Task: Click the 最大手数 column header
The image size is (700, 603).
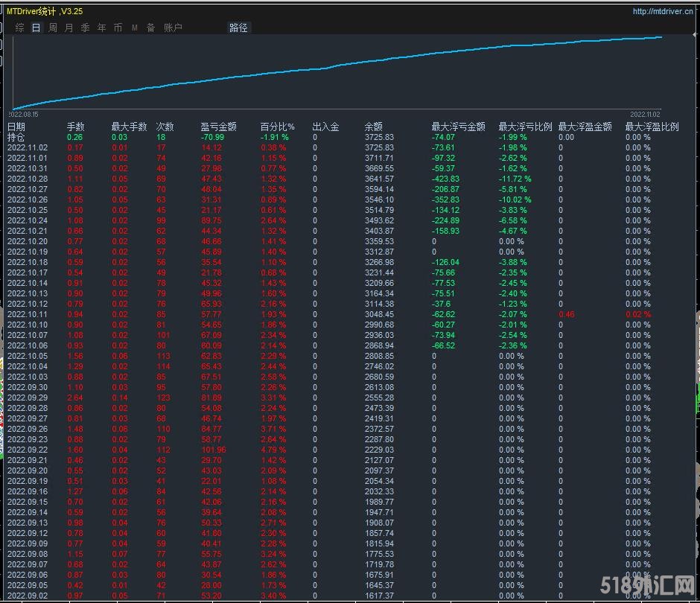Action: [x=129, y=127]
